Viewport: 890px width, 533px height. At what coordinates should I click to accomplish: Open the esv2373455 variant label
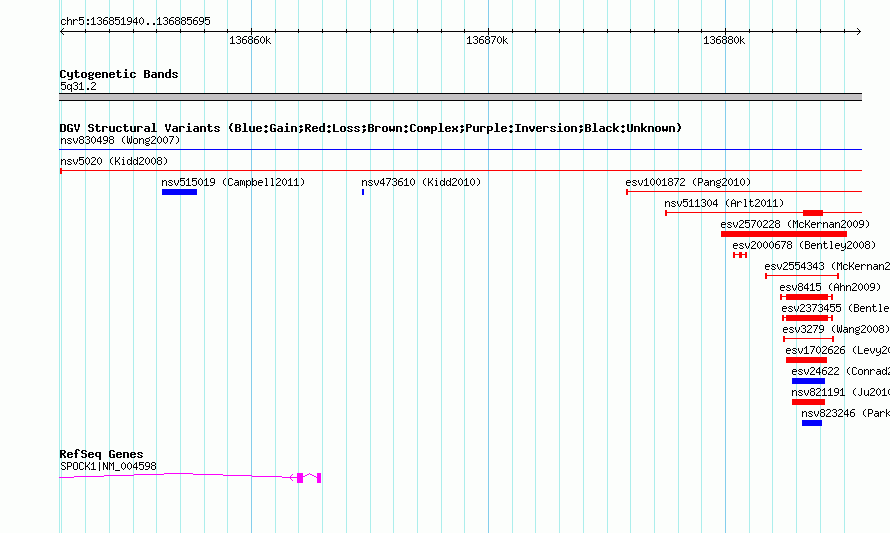click(x=836, y=308)
